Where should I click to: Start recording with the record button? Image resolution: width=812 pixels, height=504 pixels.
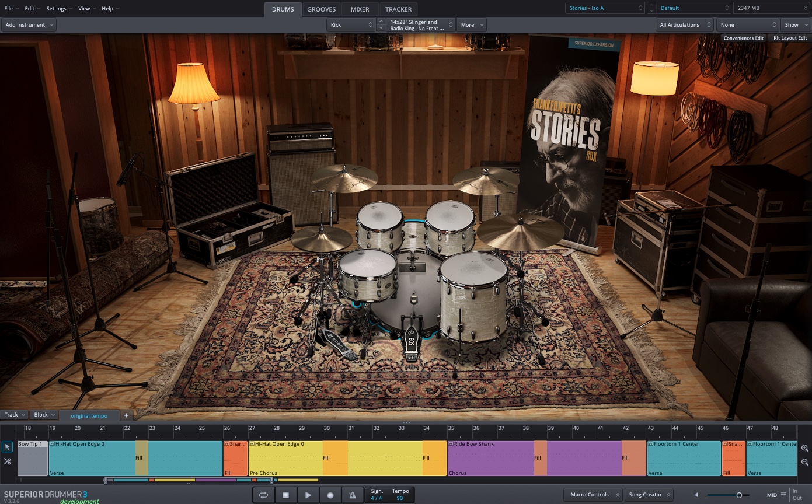point(330,495)
